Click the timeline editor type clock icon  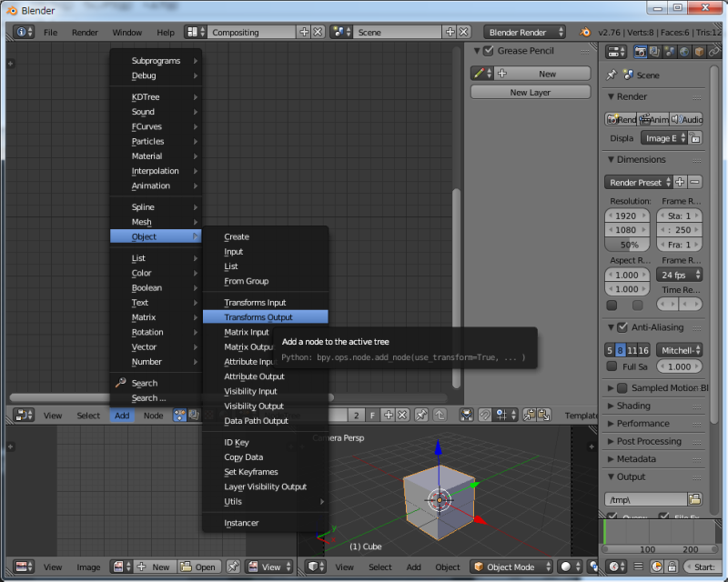coord(617,567)
